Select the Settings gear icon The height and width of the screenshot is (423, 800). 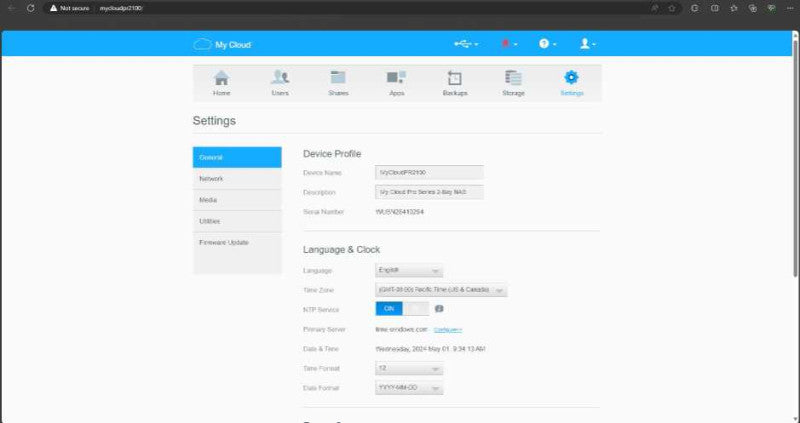click(x=571, y=78)
